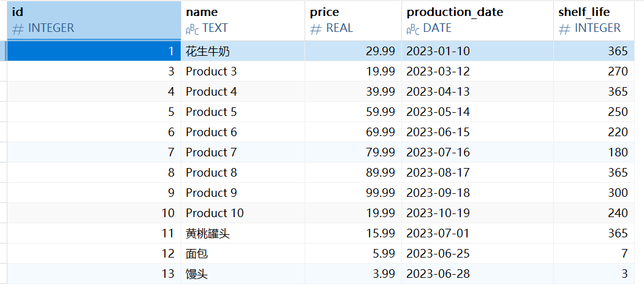
Task: Click the id column header
Action: [x=94, y=20]
